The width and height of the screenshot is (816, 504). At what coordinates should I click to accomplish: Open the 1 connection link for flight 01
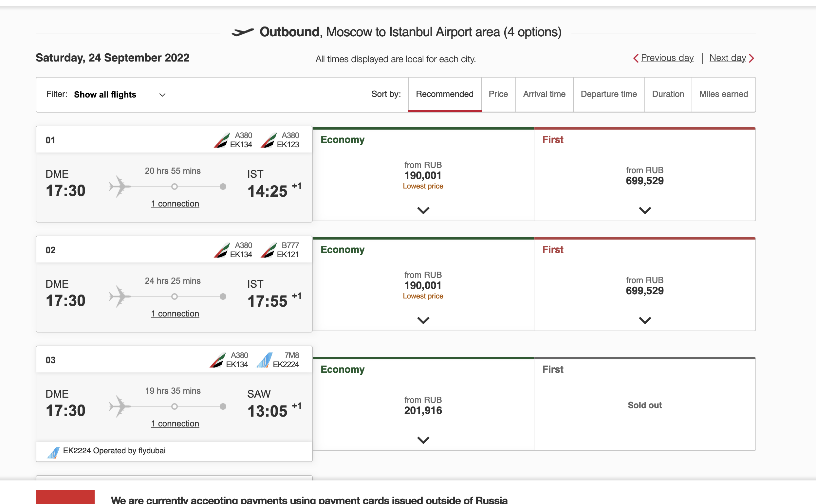175,204
